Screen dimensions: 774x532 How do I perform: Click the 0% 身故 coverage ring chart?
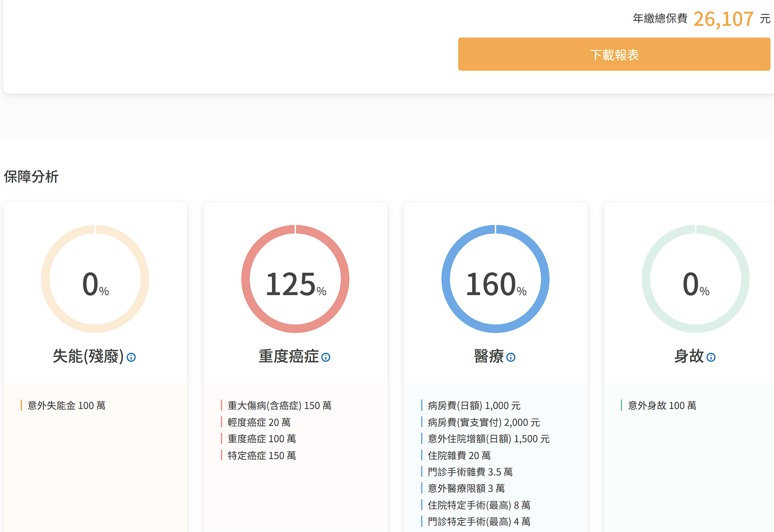pyautogui.click(x=696, y=279)
